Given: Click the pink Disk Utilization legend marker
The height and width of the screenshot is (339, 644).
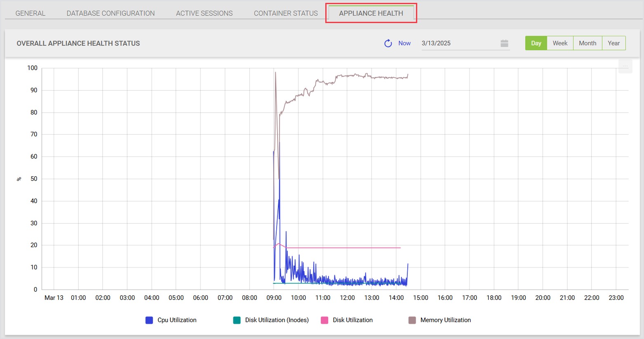Looking at the screenshot, I should coord(324,320).
